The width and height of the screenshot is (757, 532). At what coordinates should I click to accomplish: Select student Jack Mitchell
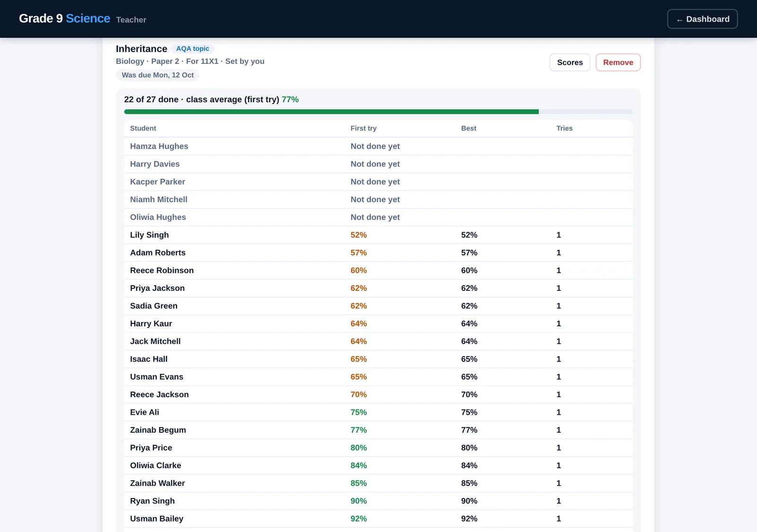155,341
